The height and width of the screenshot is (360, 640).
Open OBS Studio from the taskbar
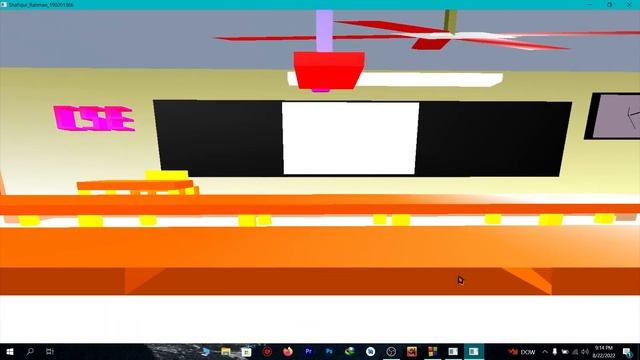[391, 351]
